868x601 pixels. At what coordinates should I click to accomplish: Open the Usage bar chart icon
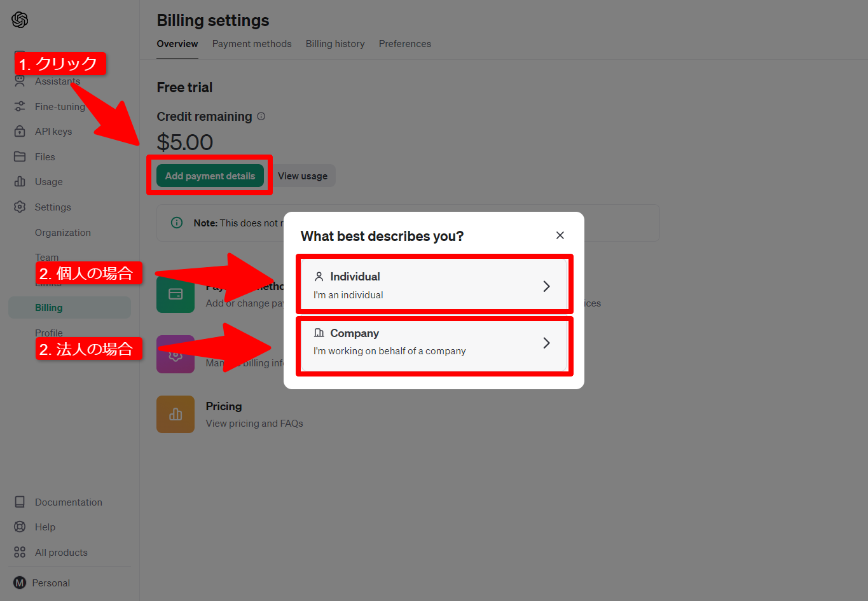point(20,182)
